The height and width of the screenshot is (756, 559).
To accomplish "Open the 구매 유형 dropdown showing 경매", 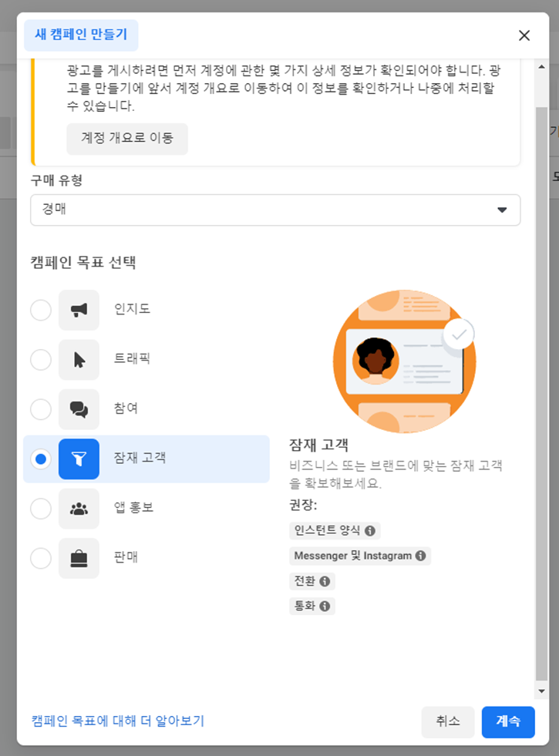I will [x=275, y=210].
